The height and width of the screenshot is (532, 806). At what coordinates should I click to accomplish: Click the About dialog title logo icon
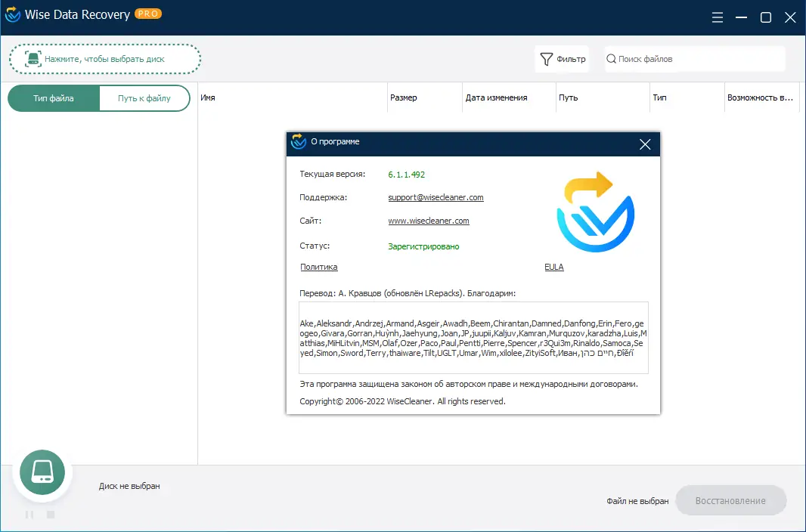298,142
